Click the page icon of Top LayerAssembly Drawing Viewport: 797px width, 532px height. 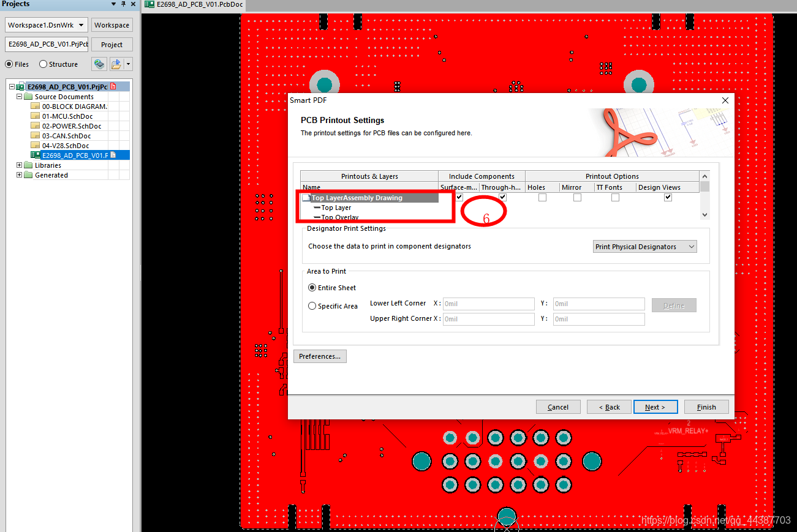click(306, 198)
